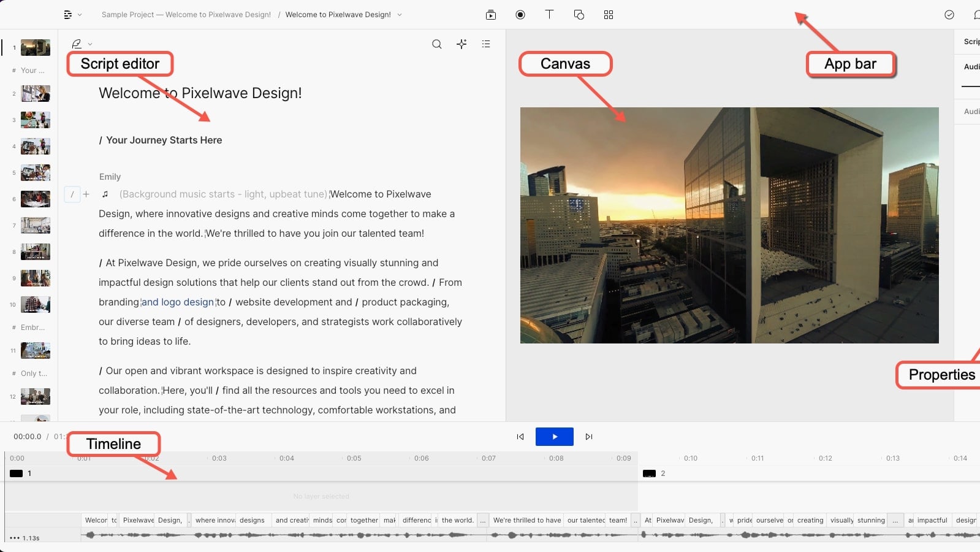Select scene 1 thumbnail in the sidebar

pyautogui.click(x=36, y=47)
